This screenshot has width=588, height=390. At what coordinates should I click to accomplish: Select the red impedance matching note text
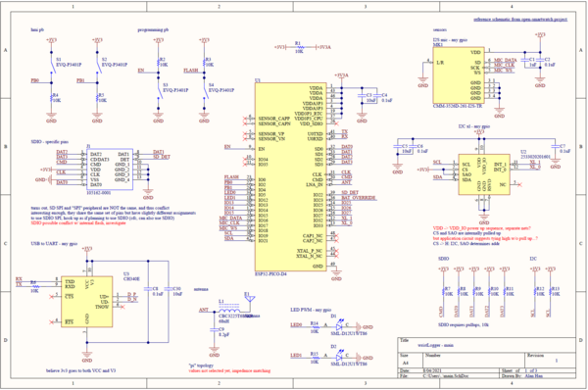[x=229, y=370]
